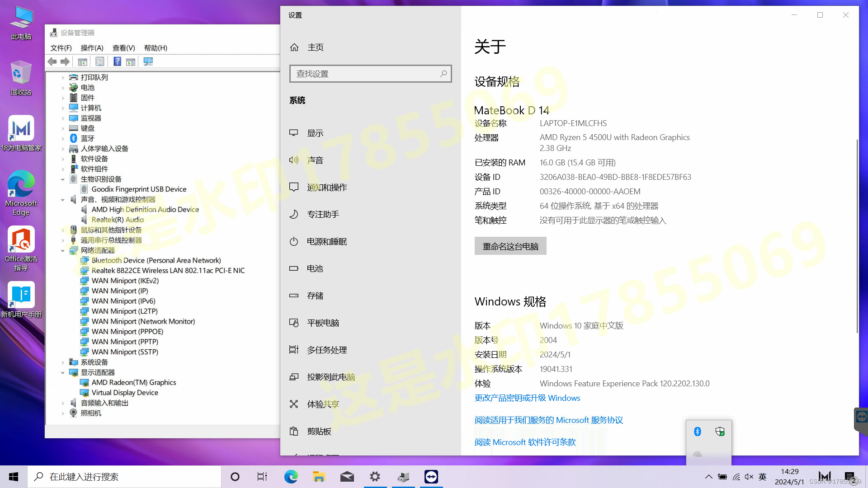
Task: Open the 查看(V) menu
Action: tap(123, 48)
